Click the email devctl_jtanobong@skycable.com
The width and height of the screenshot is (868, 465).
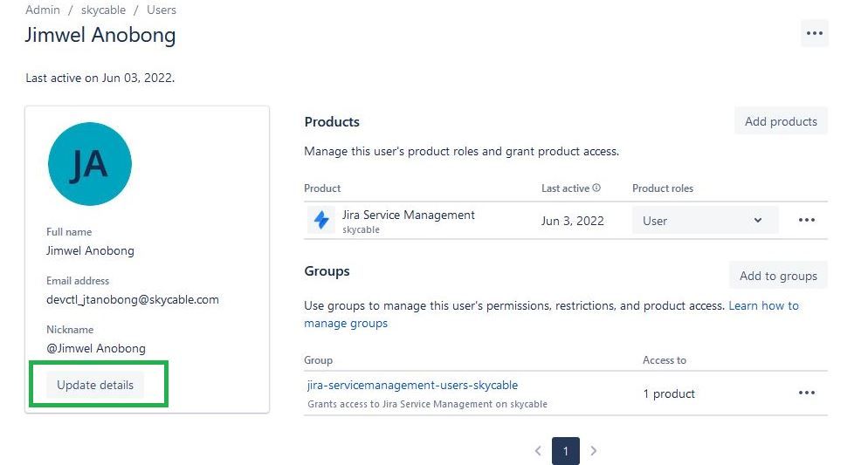pyautogui.click(x=133, y=300)
